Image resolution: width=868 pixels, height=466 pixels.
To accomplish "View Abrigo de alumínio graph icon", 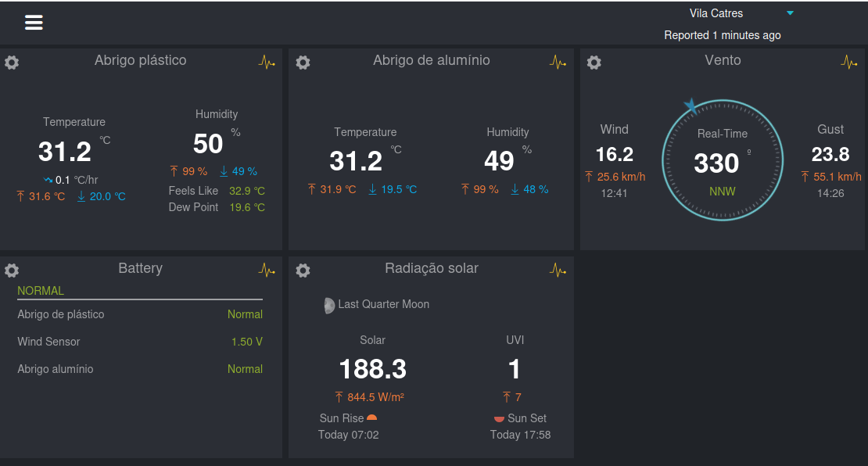I will tap(558, 62).
